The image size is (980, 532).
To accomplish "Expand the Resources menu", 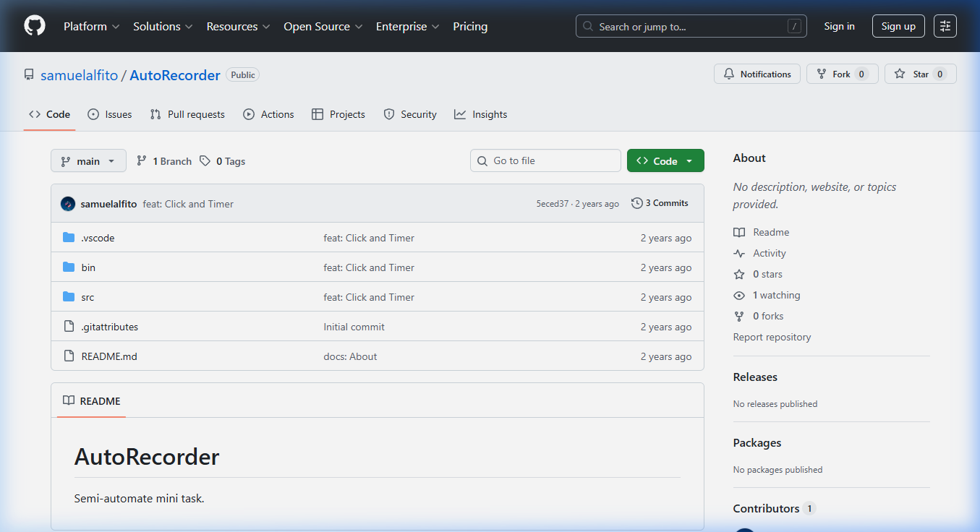I will coord(238,26).
